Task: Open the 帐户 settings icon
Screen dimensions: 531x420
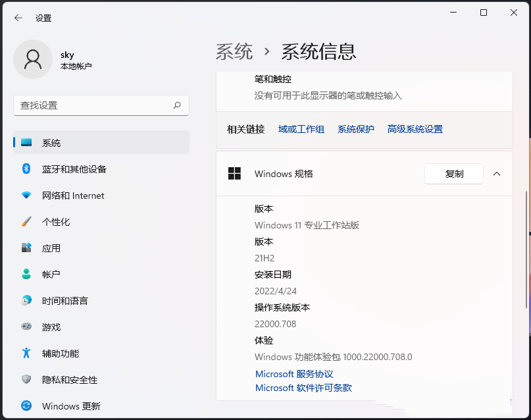Action: [26, 275]
